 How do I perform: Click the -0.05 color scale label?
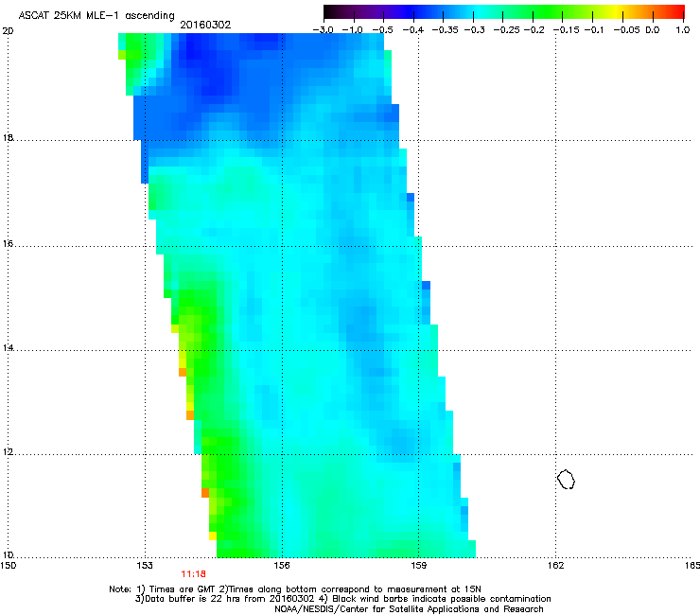point(627,30)
